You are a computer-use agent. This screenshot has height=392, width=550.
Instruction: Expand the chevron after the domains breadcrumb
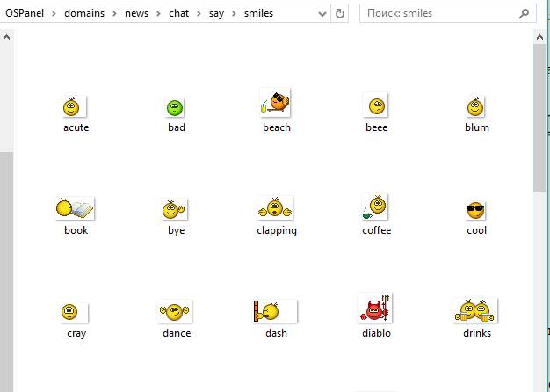[116, 14]
